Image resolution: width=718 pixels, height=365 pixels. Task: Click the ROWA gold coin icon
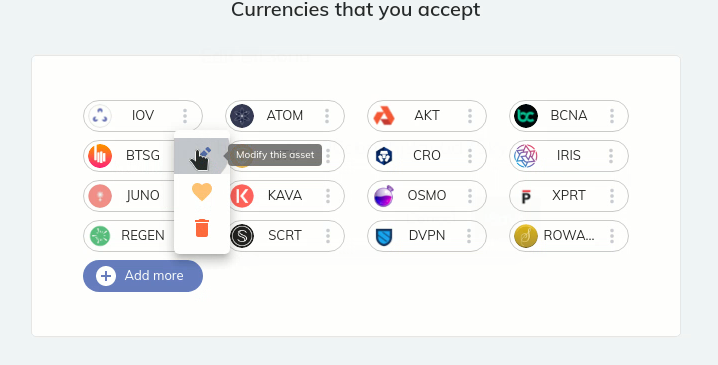(x=526, y=236)
